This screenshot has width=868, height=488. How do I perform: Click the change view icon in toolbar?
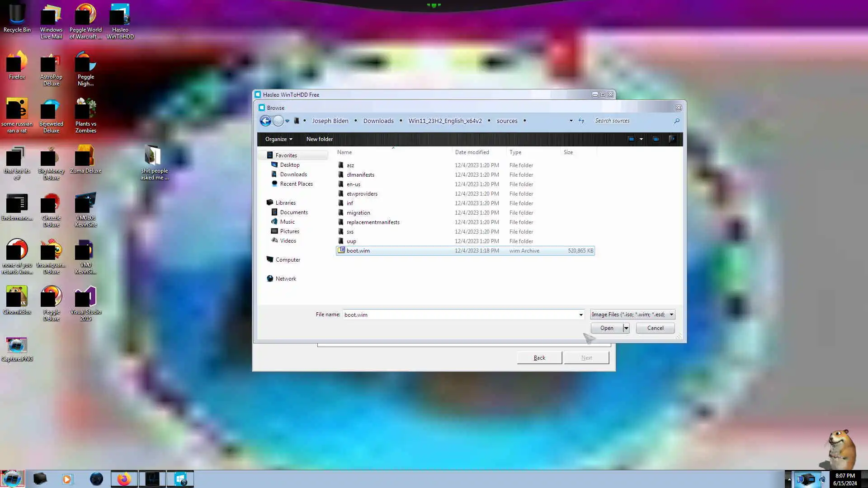click(x=631, y=139)
